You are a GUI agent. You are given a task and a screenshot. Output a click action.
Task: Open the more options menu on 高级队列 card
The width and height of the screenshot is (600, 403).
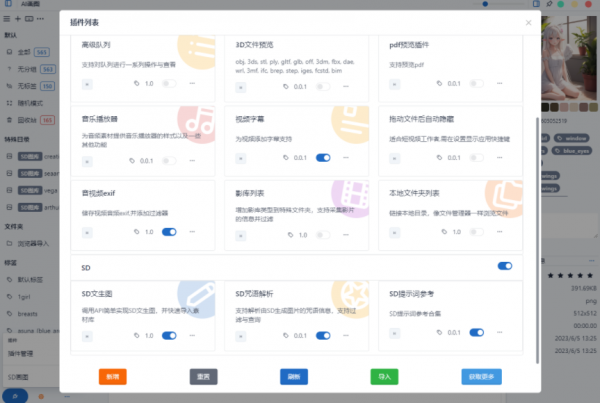point(192,83)
